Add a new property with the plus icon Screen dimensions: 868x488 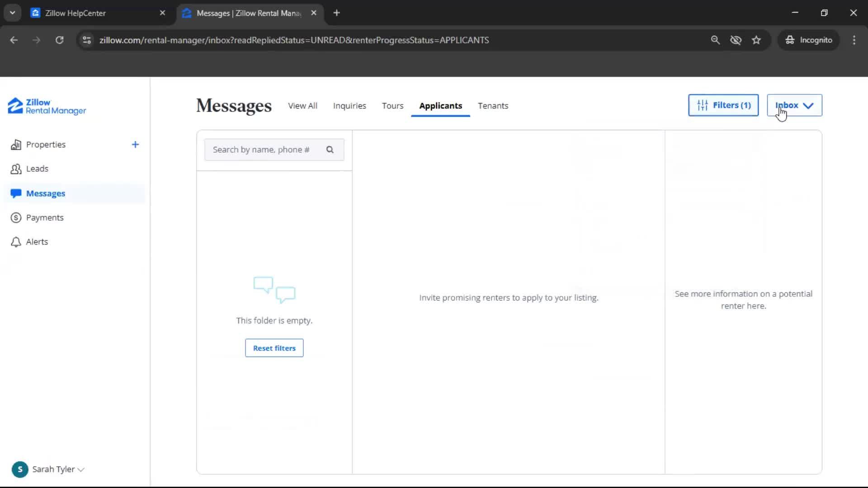(x=135, y=144)
